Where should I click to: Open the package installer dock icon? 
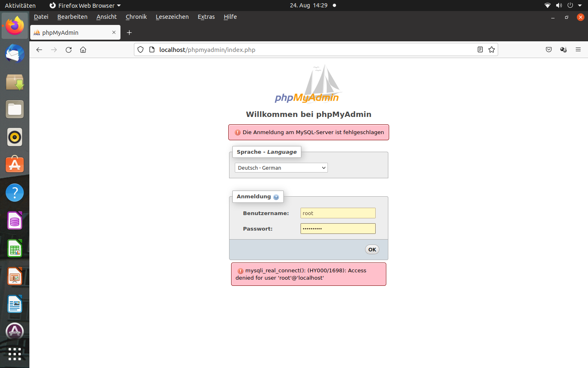[x=15, y=81]
